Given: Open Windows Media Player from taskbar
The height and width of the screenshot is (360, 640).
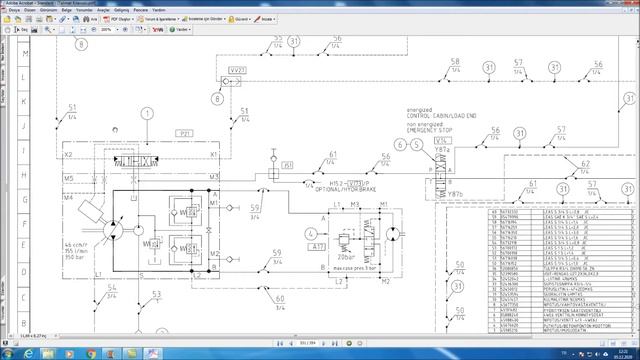Looking at the screenshot, I should coord(69,353).
